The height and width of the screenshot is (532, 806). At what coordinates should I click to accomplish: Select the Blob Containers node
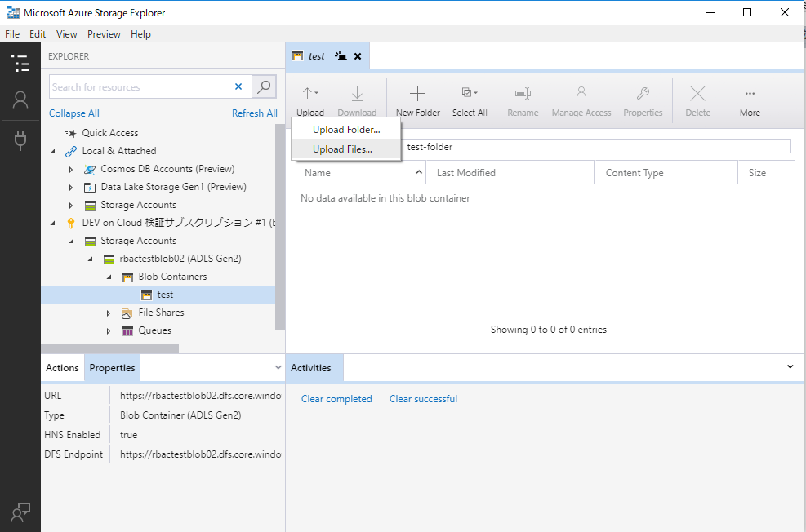[173, 277]
